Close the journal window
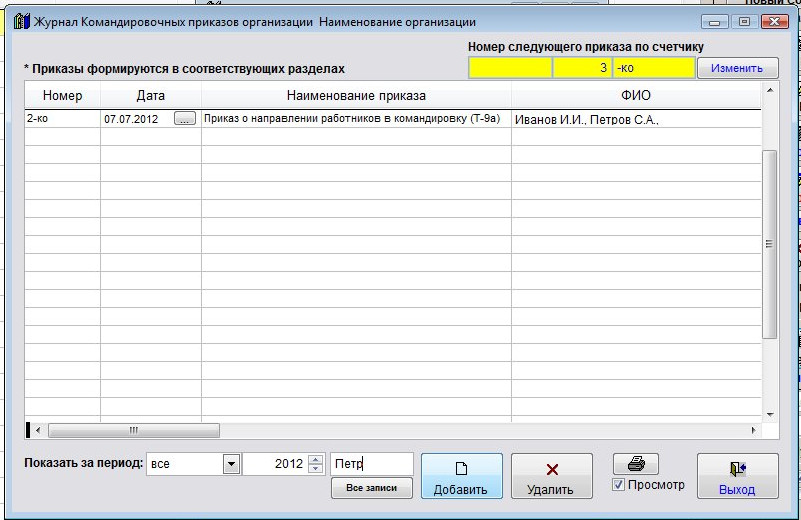 tap(774, 22)
